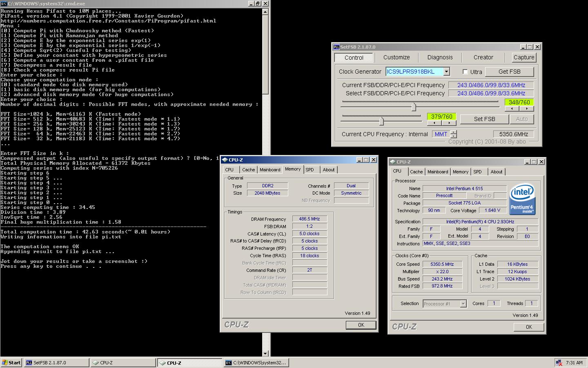Click the Capture button in SetFSB
This screenshot has width=588, height=368.
tap(524, 57)
